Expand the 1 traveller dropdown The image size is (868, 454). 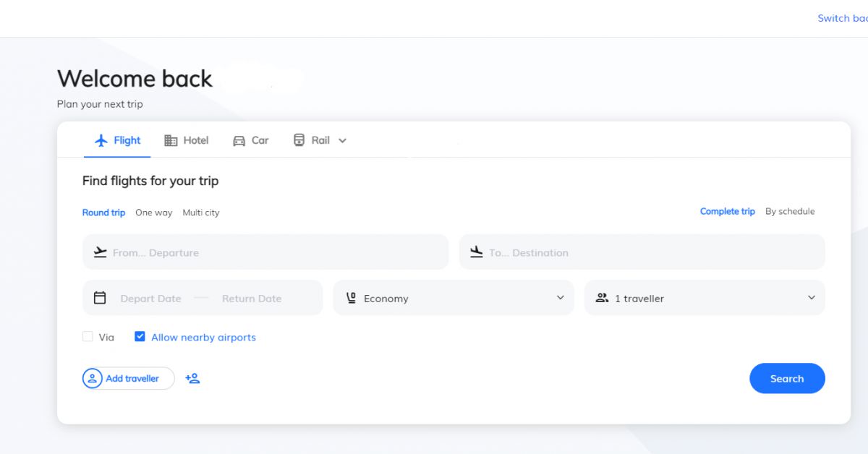tap(704, 298)
